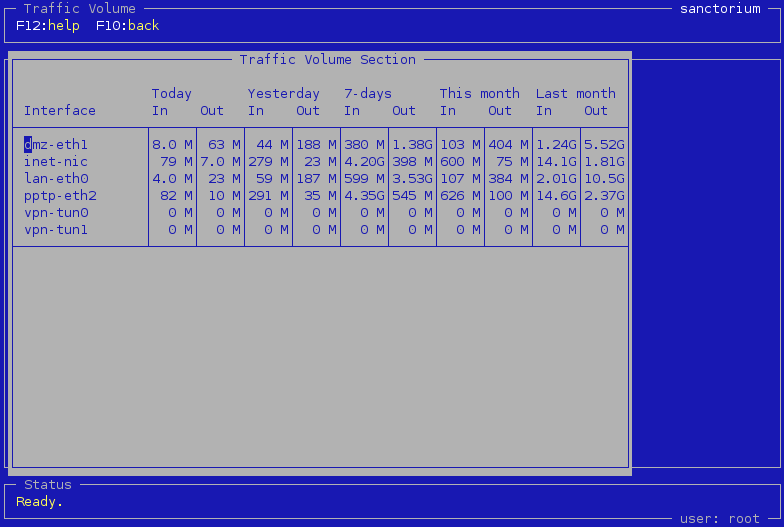Click the 7-days column header
Viewport: 784px width, 527px height.
(x=368, y=94)
